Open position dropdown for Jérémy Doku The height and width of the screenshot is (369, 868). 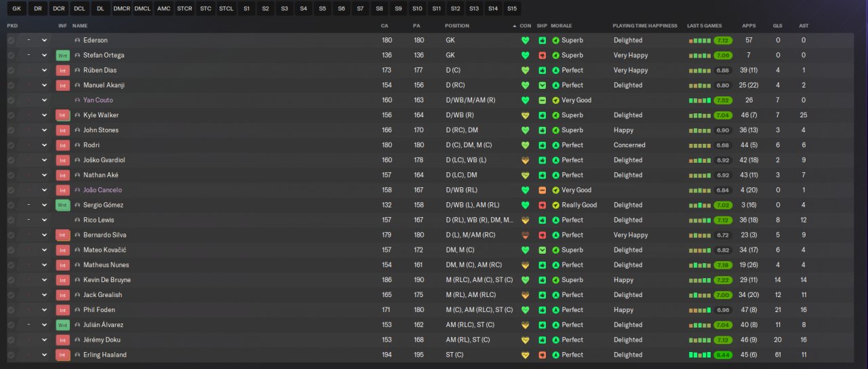coord(45,340)
